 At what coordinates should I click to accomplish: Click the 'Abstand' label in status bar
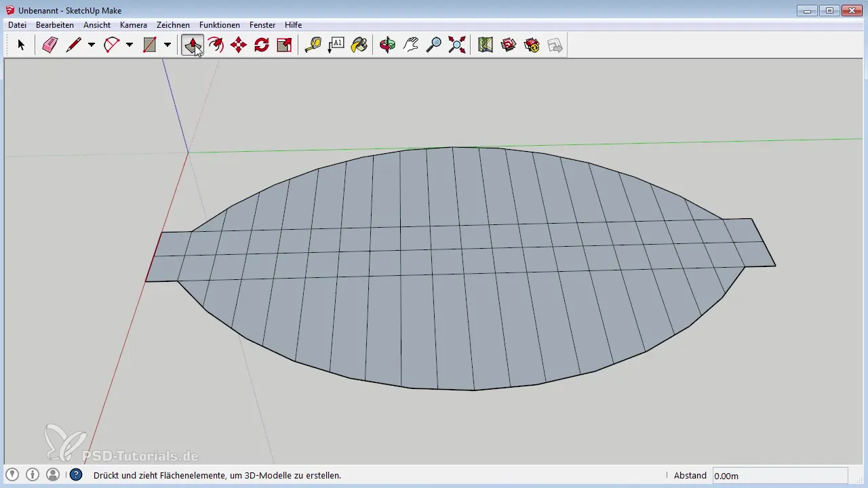[690, 476]
